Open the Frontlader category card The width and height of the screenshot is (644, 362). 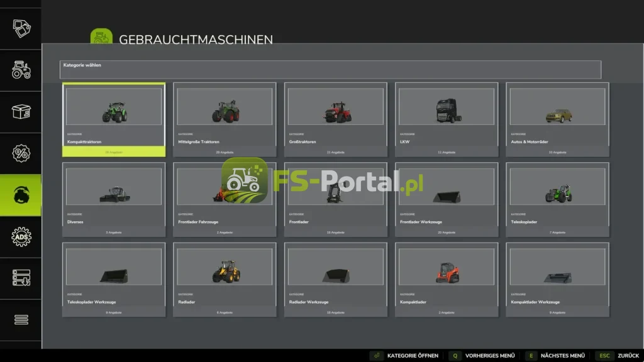pos(336,199)
